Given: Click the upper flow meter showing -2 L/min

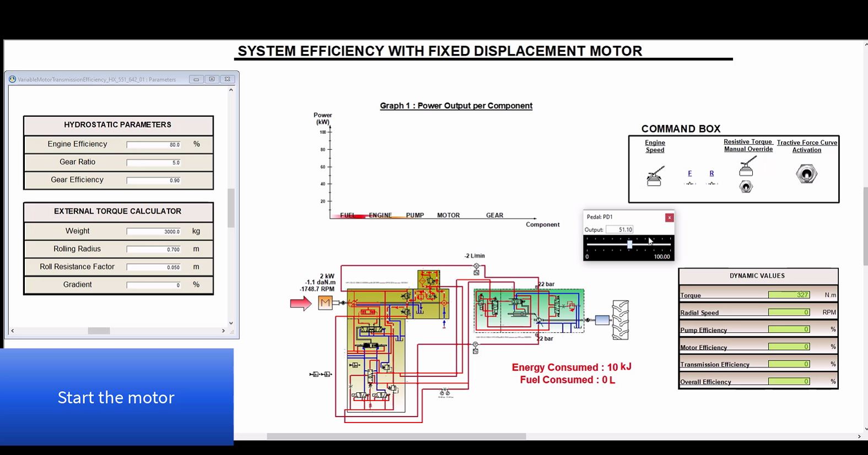Looking at the screenshot, I should click(x=476, y=269).
